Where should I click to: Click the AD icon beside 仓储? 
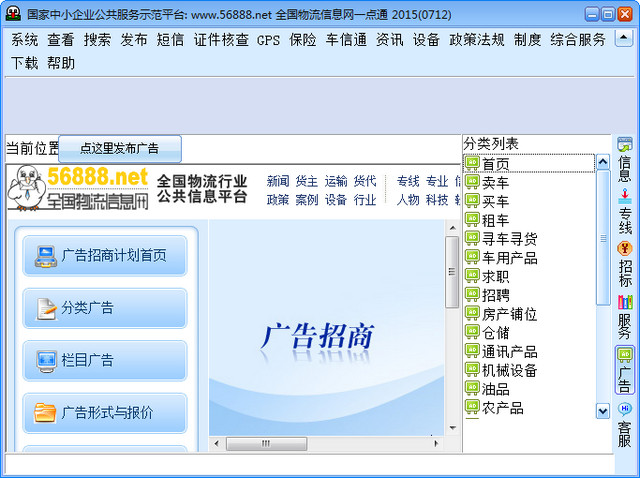[x=472, y=332]
